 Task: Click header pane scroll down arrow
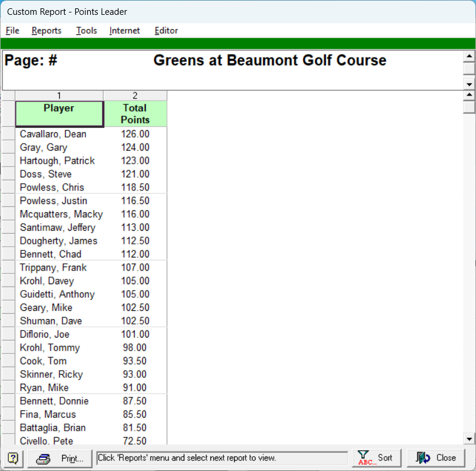[x=469, y=84]
